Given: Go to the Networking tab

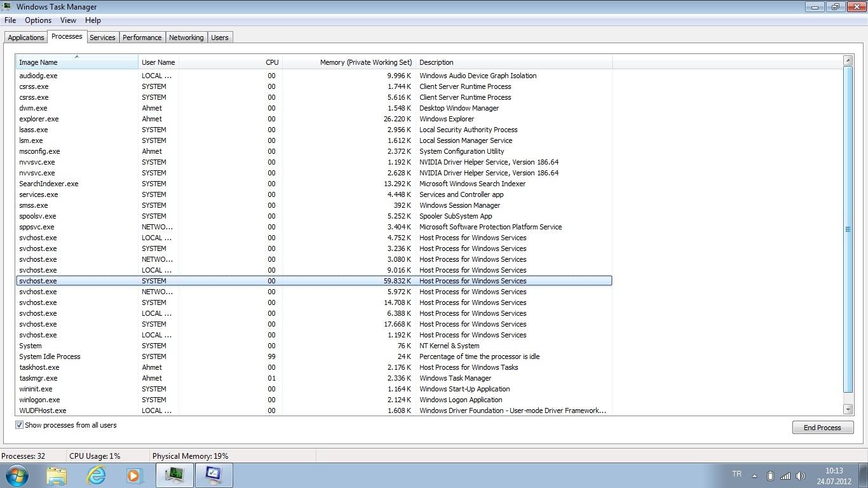Looking at the screenshot, I should (186, 37).
